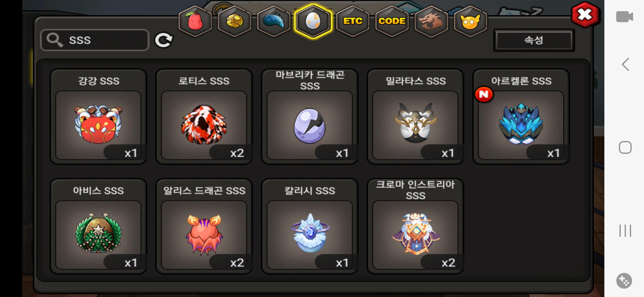
Task: Close the inventory with red X
Action: click(x=585, y=15)
